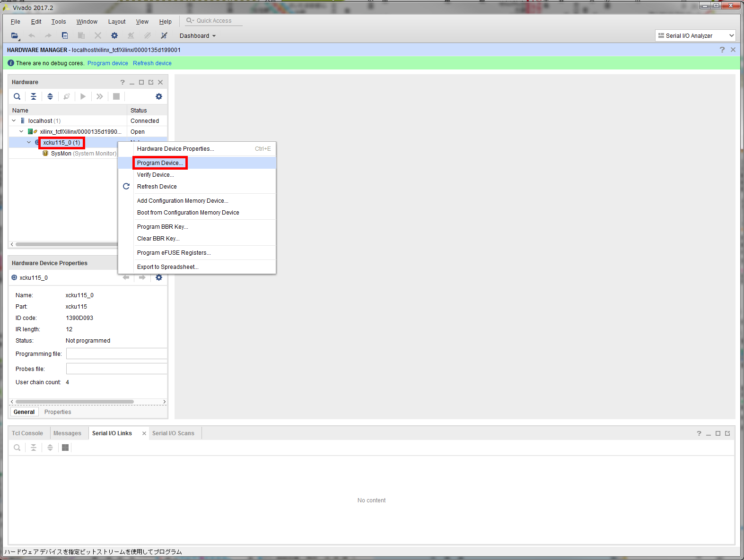The height and width of the screenshot is (560, 744).
Task: Click the Open project toolbar icon
Action: click(15, 35)
